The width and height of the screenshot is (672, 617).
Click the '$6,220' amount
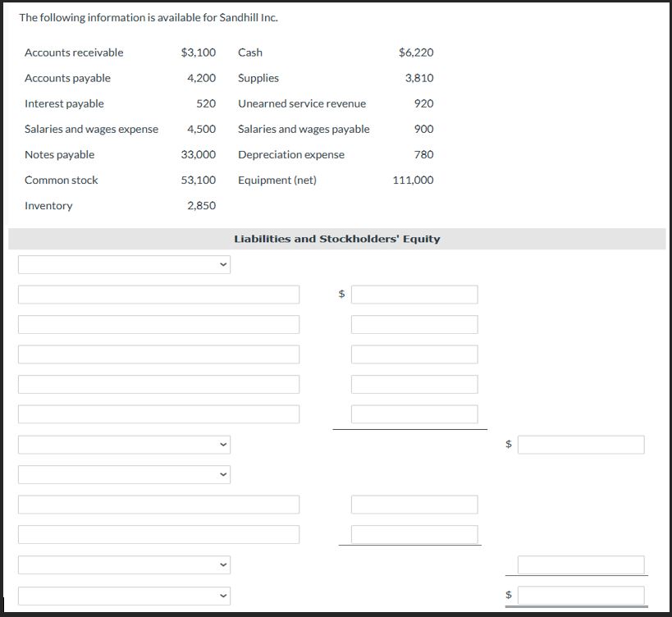[416, 53]
